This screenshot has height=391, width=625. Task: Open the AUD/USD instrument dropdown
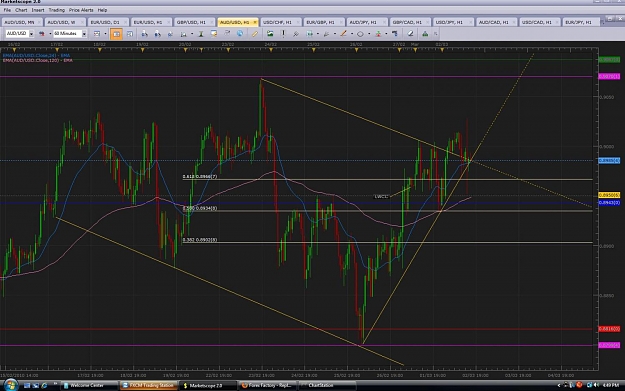point(31,34)
